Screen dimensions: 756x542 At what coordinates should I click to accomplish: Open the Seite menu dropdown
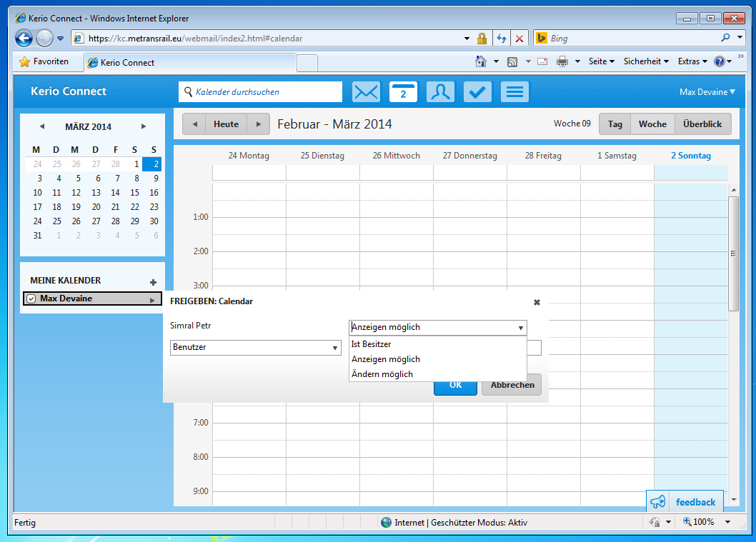point(601,61)
